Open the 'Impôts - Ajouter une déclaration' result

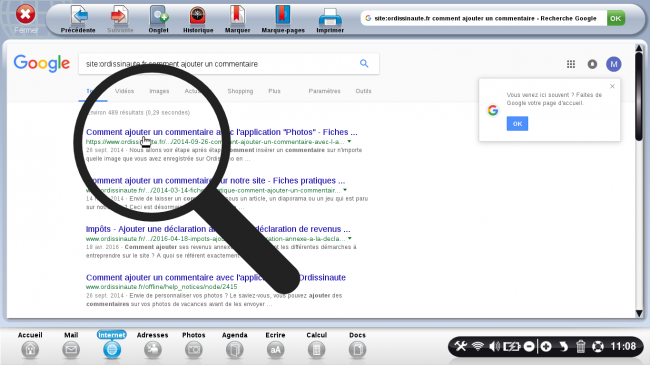pos(218,229)
